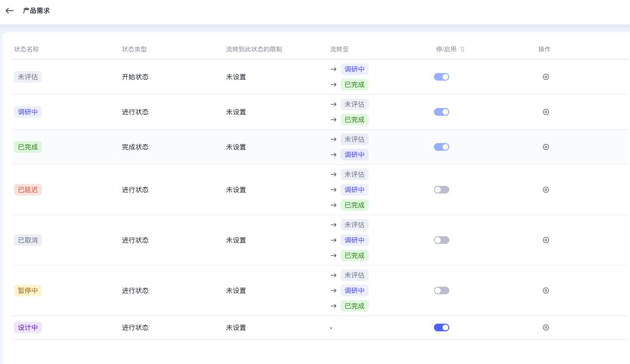Disable the 设计中 status toggle
The image size is (630, 364).
click(441, 328)
